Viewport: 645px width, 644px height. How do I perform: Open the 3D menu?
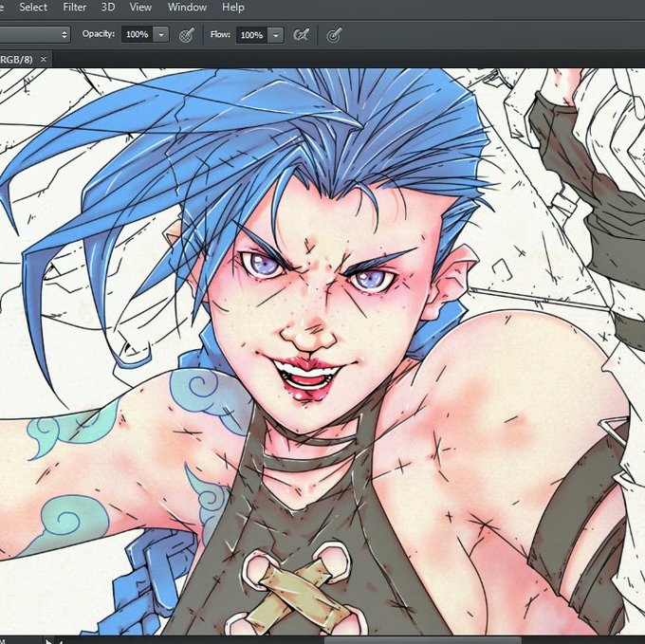(108, 7)
